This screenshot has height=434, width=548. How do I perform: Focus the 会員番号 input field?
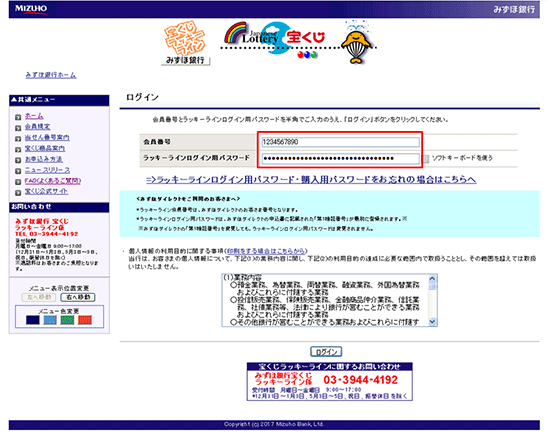(340, 142)
